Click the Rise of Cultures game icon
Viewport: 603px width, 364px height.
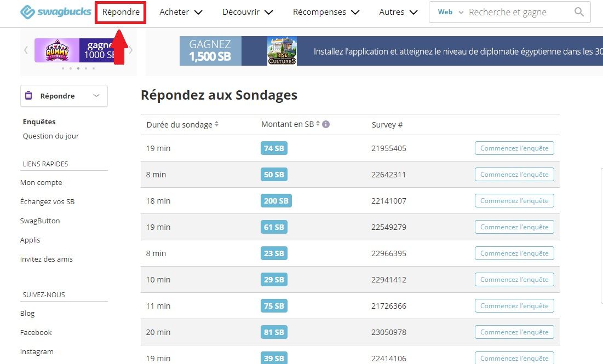282,51
